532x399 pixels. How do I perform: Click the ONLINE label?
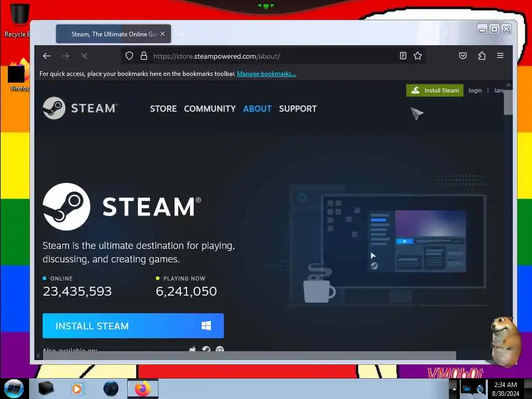click(x=61, y=278)
